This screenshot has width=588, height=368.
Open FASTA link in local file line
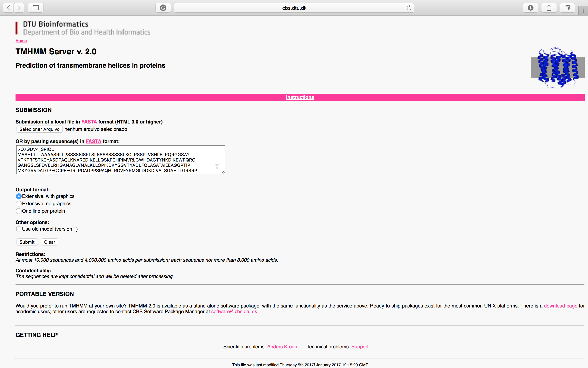[89, 122]
